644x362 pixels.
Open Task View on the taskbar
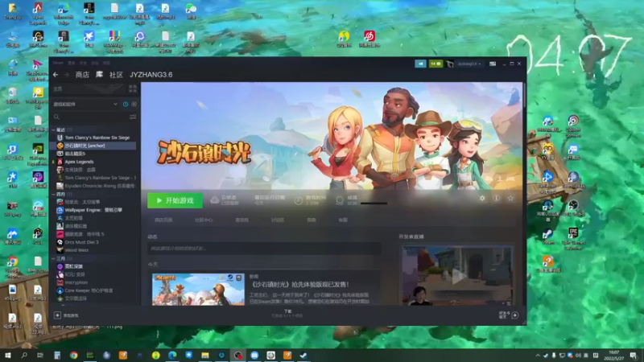39,355
